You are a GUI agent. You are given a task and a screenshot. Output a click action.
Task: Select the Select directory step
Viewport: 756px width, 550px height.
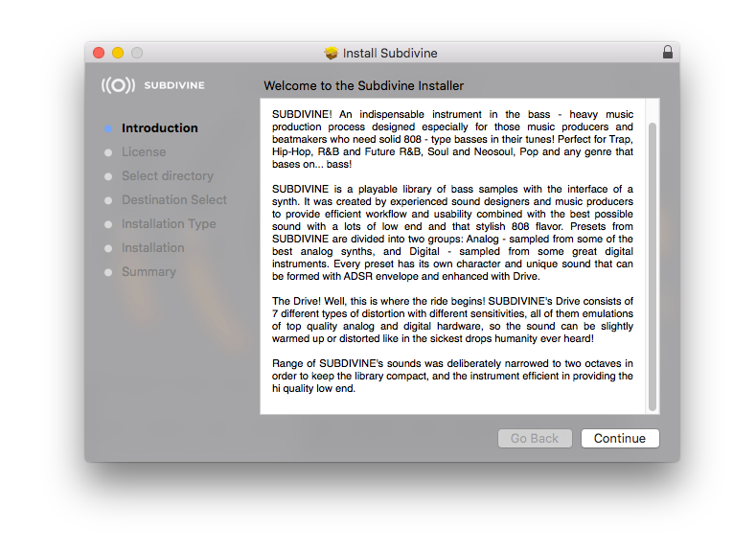[x=168, y=176]
